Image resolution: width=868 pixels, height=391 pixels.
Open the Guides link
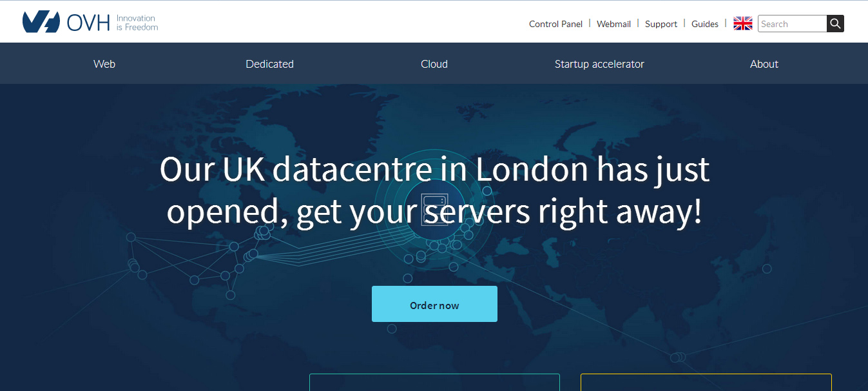click(705, 24)
